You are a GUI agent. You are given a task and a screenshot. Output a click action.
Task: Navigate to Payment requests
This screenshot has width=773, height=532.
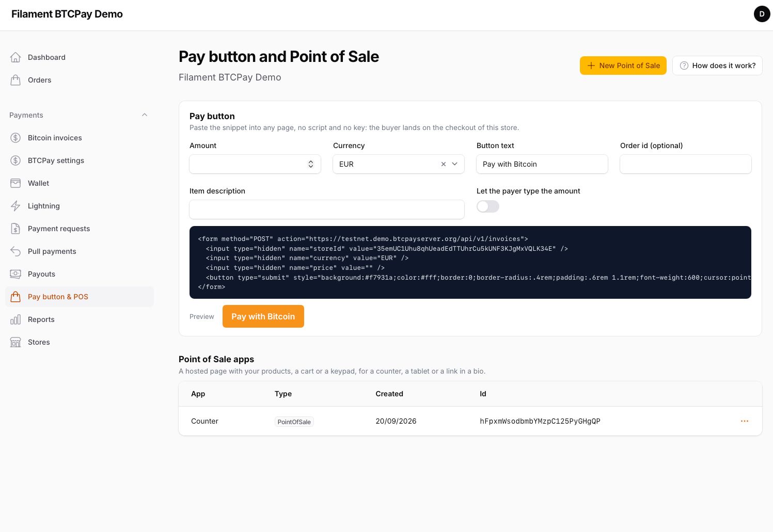point(80,229)
